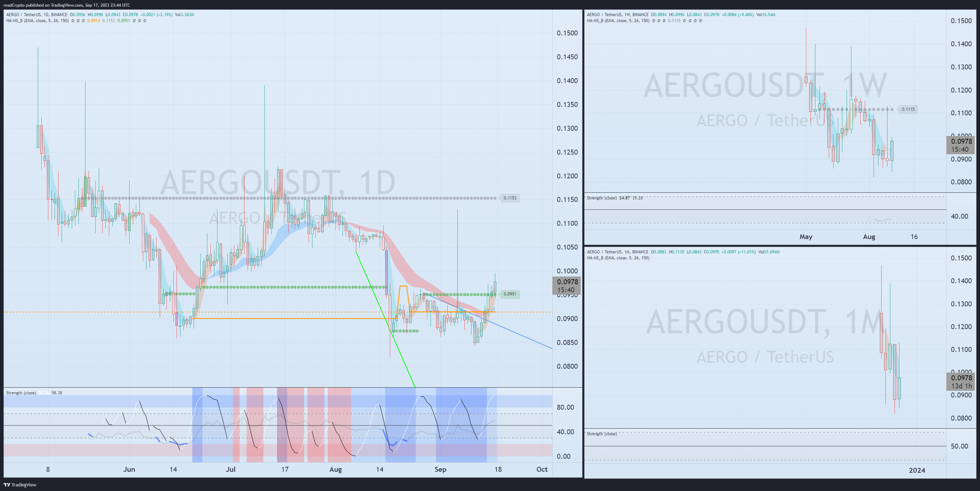
Task: Click the Jun label on the 1D time axis
Action: point(129,469)
